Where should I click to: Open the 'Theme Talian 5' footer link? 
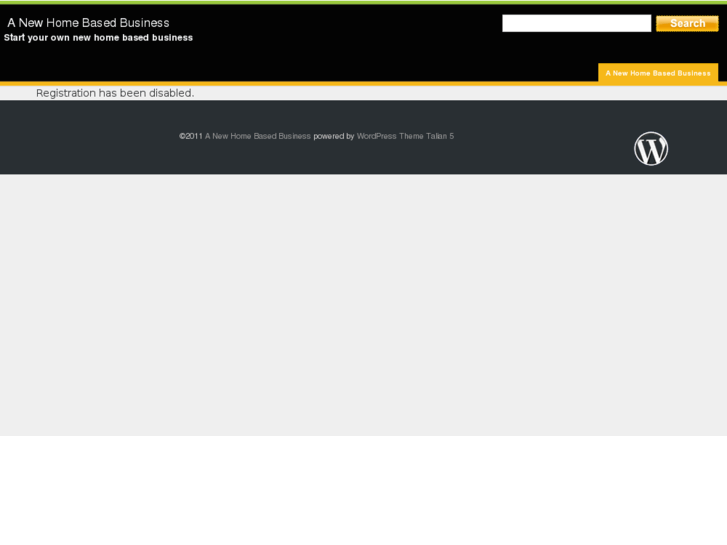pos(427,136)
